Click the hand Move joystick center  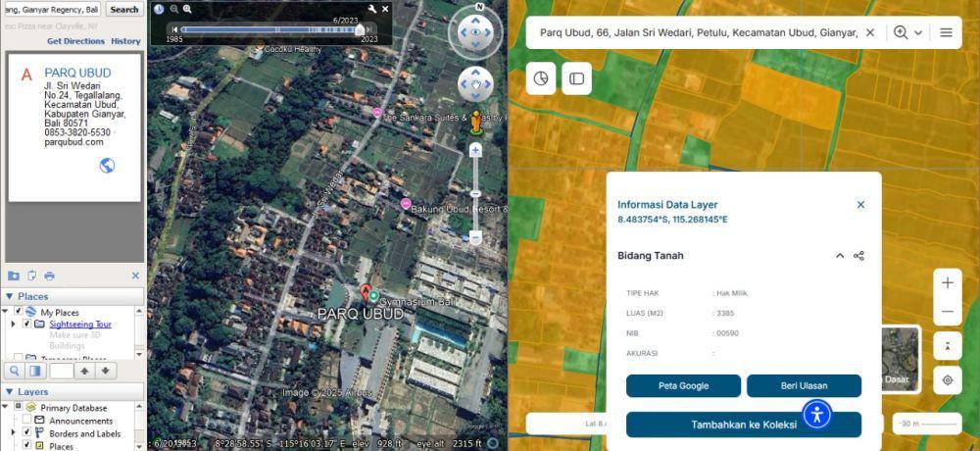click(475, 83)
